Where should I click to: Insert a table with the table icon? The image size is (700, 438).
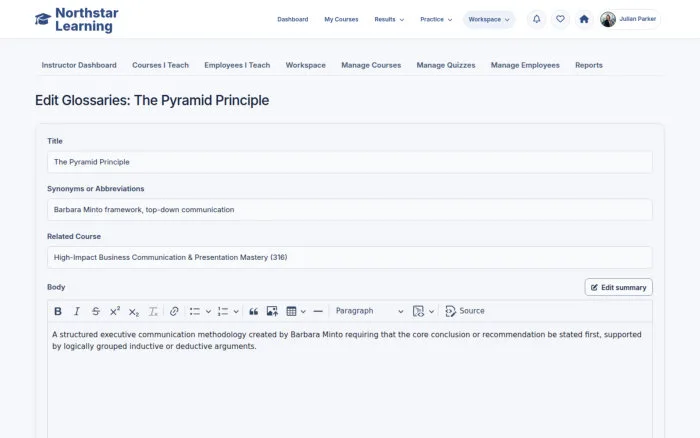coord(292,311)
